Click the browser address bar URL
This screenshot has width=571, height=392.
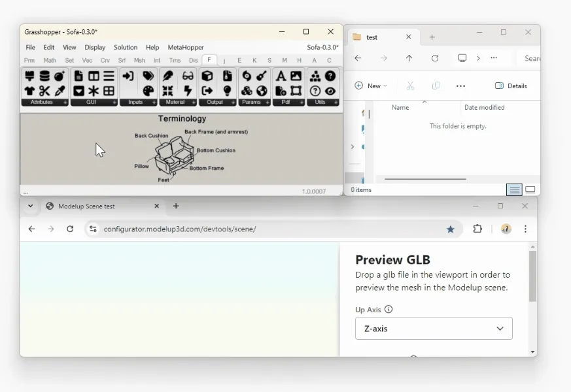pos(180,229)
